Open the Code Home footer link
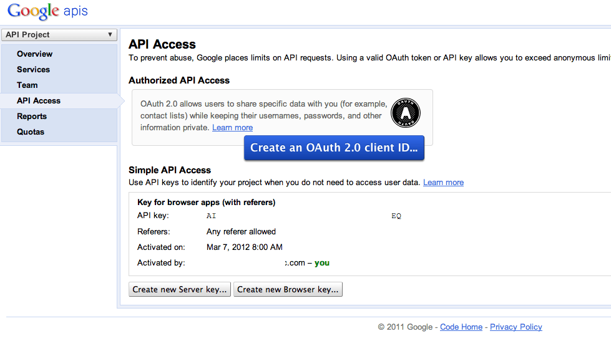Viewport: 611px width, 364px height. (461, 327)
